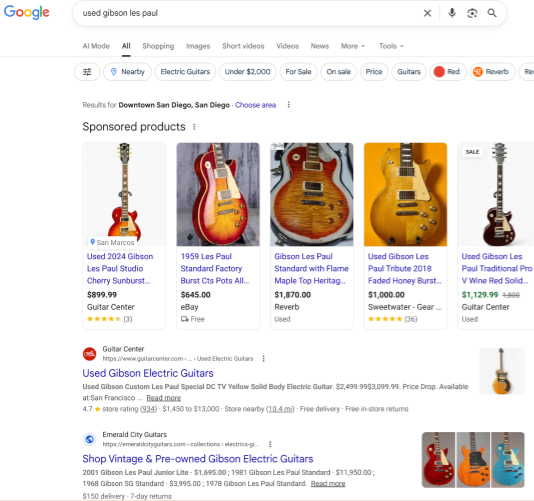
Task: Open the Used Gibson Electric Guitars link
Action: click(x=148, y=373)
